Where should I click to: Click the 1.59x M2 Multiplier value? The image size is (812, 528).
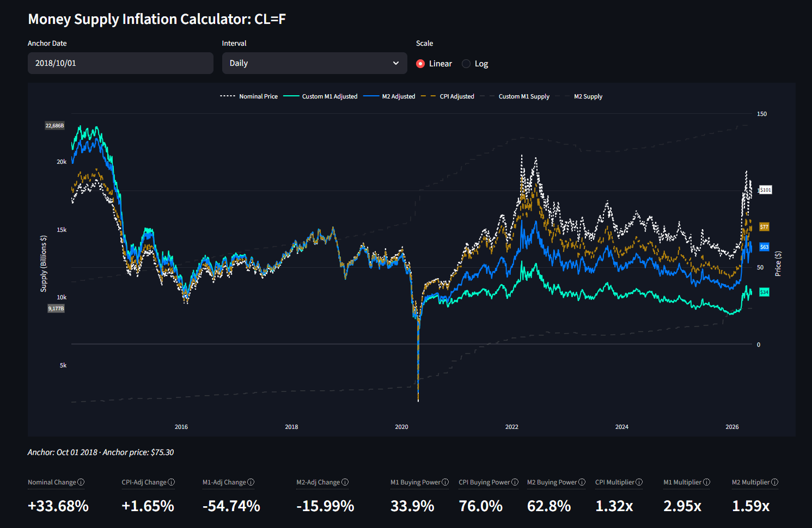[751, 506]
